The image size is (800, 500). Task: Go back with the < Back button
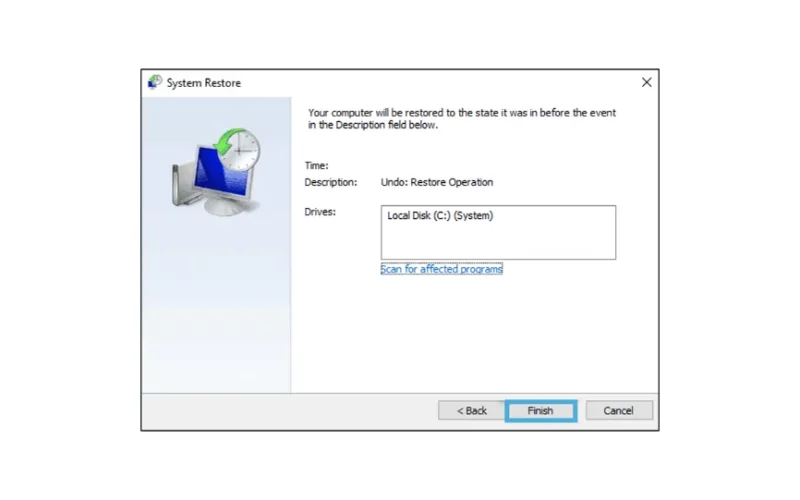(471, 411)
